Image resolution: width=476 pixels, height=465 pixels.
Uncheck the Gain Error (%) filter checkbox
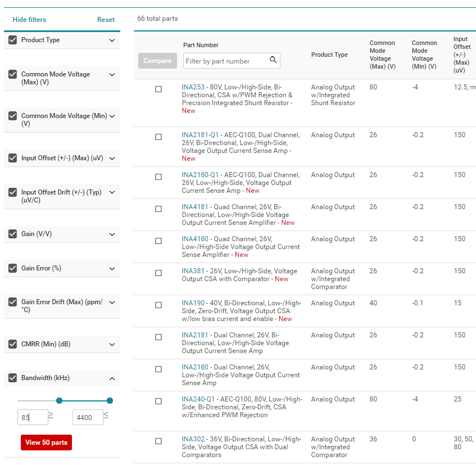(13, 268)
